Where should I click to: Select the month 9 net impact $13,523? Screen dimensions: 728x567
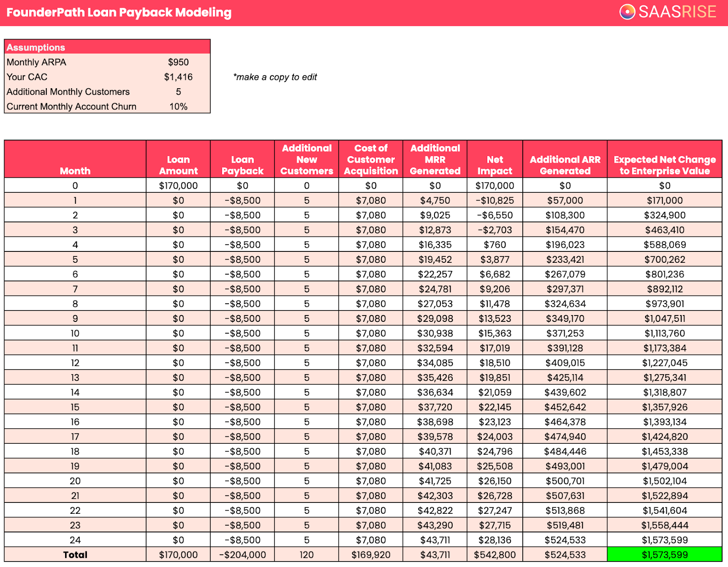495,318
